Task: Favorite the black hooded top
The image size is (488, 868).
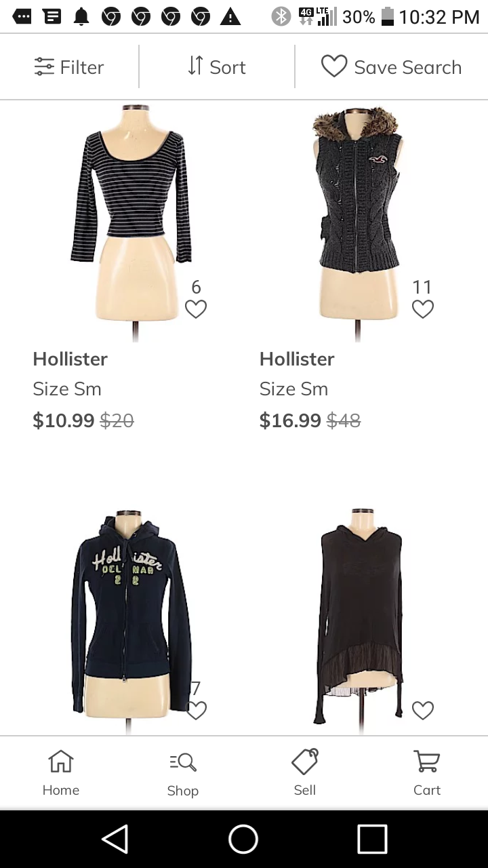Action: (x=423, y=711)
